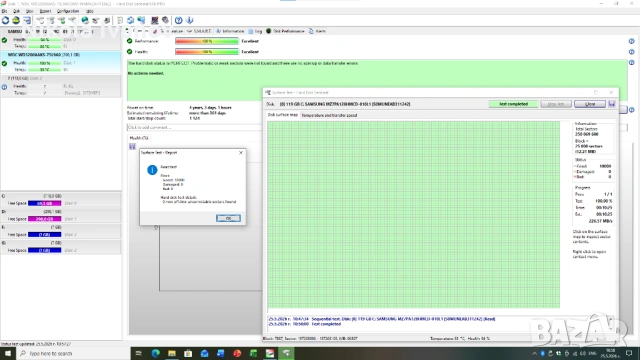Click the F: drive free space blue bar

[44, 235]
